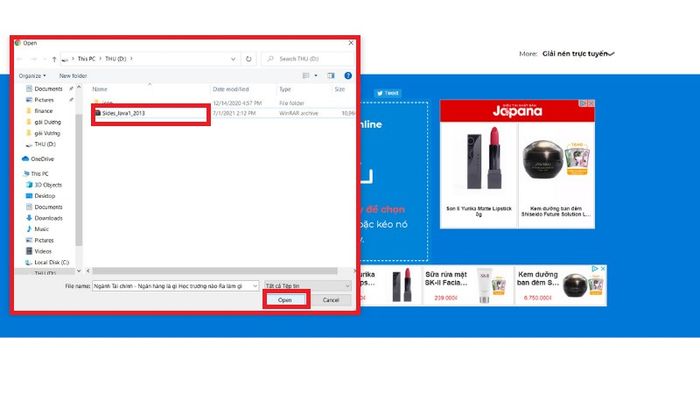This screenshot has height=394, width=700.
Task: Open THU (D:) under Quick access
Action: [45, 144]
